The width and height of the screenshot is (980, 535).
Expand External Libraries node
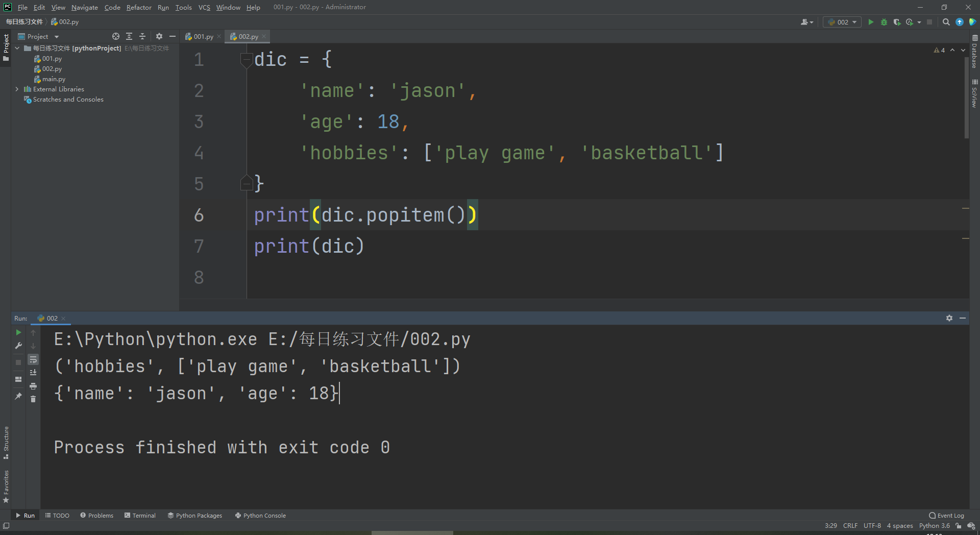click(17, 89)
